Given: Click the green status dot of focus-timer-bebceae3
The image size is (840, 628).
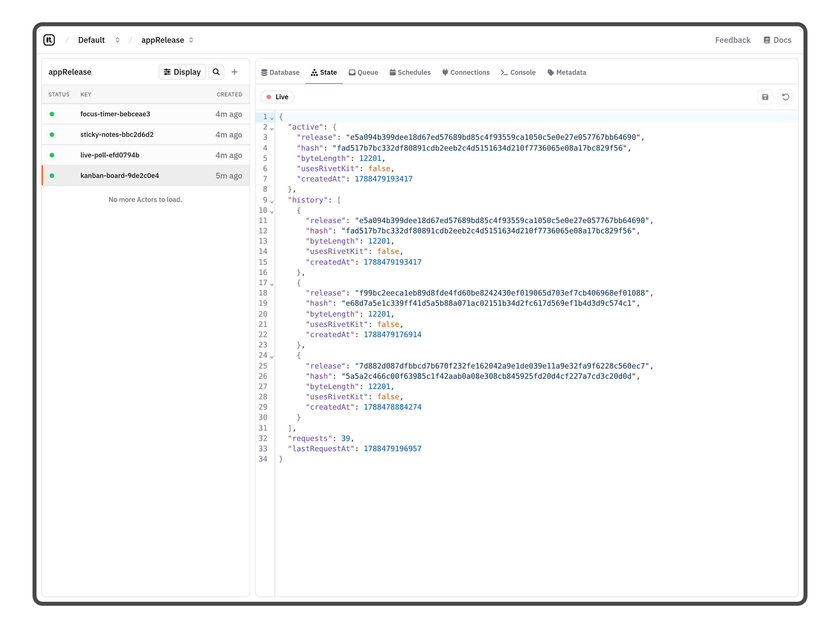Looking at the screenshot, I should [52, 114].
